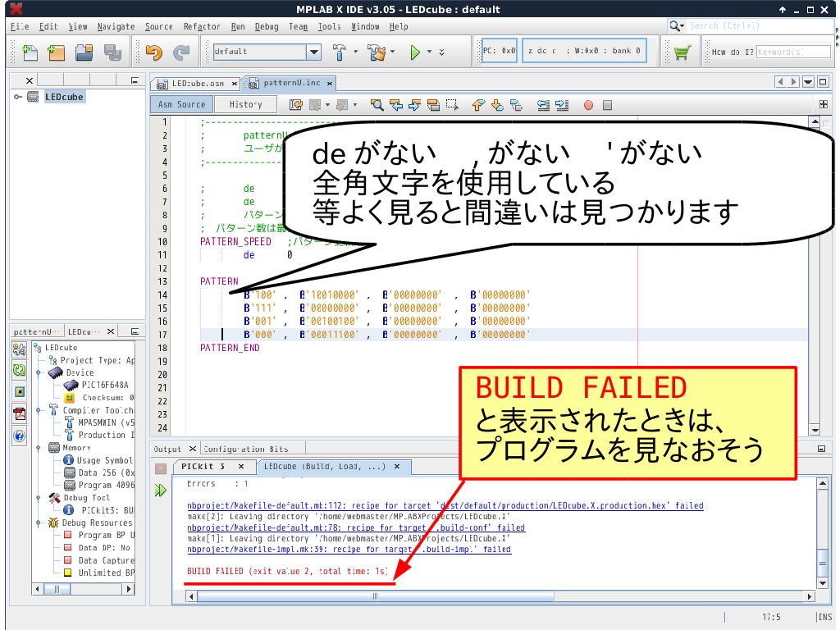Switch to LEDcube.asm editor tab
The height and width of the screenshot is (630, 840).
[197, 84]
